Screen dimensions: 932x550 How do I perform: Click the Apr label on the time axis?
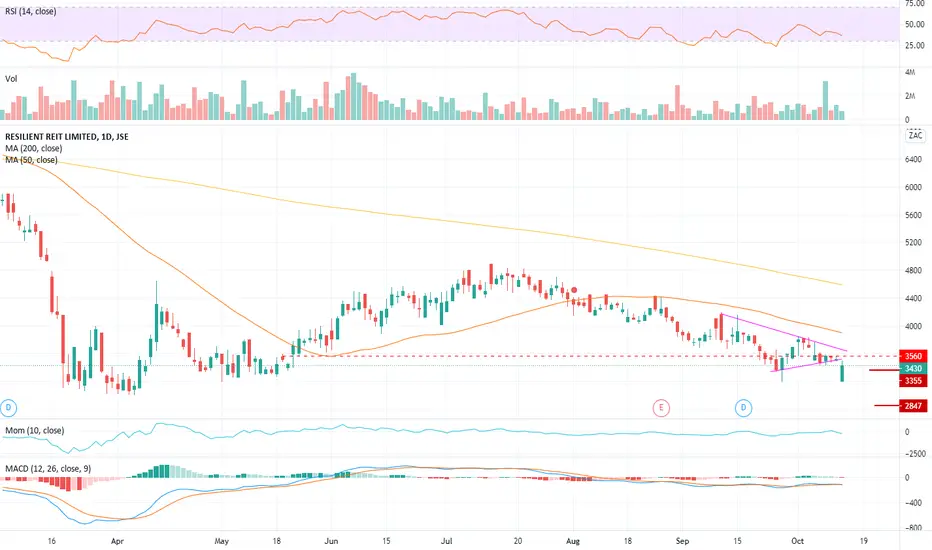click(117, 541)
